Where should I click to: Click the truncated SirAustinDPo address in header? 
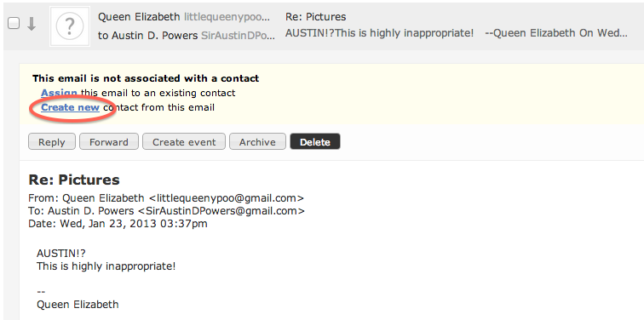(238, 36)
